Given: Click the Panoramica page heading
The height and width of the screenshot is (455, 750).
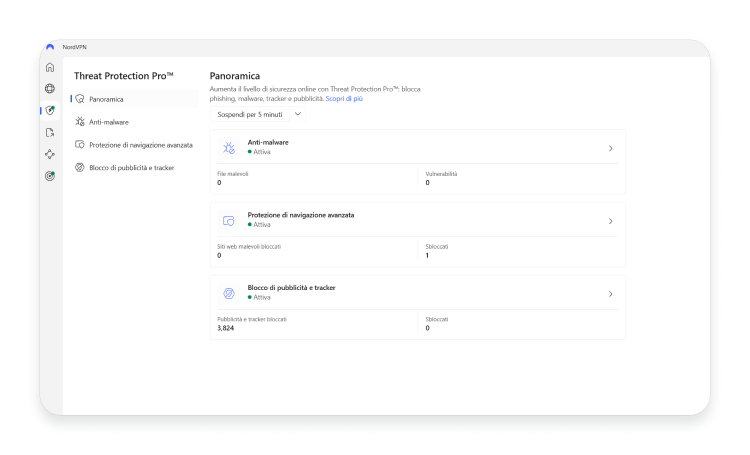Looking at the screenshot, I should (234, 76).
